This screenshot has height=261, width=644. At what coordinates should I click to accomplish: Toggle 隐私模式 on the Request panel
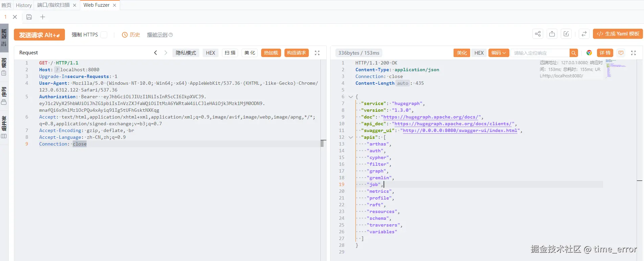coord(186,53)
